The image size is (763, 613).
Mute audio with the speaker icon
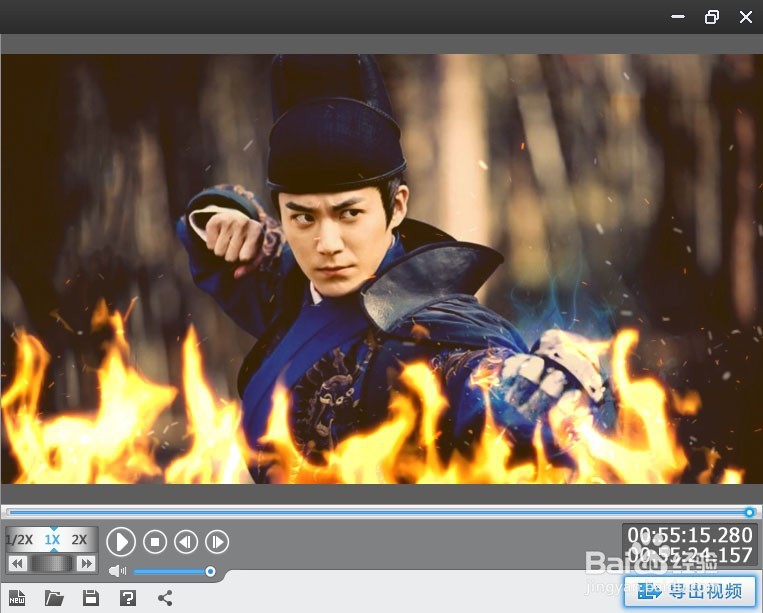point(117,571)
